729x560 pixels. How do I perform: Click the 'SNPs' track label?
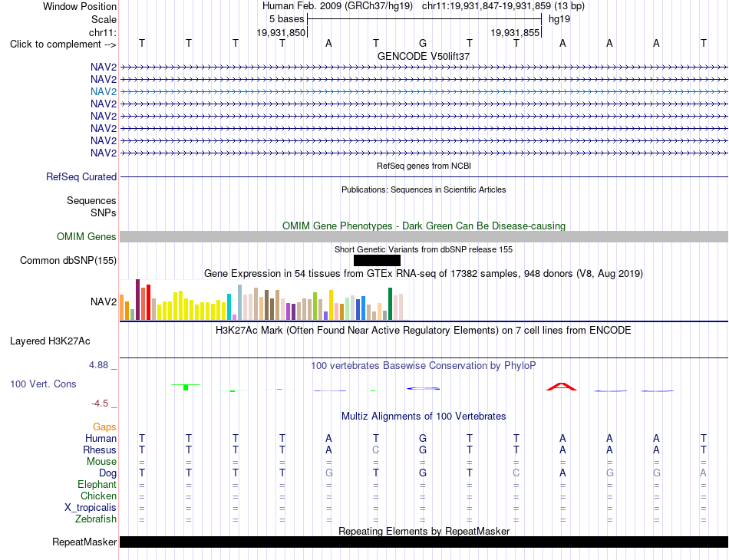pos(104,212)
